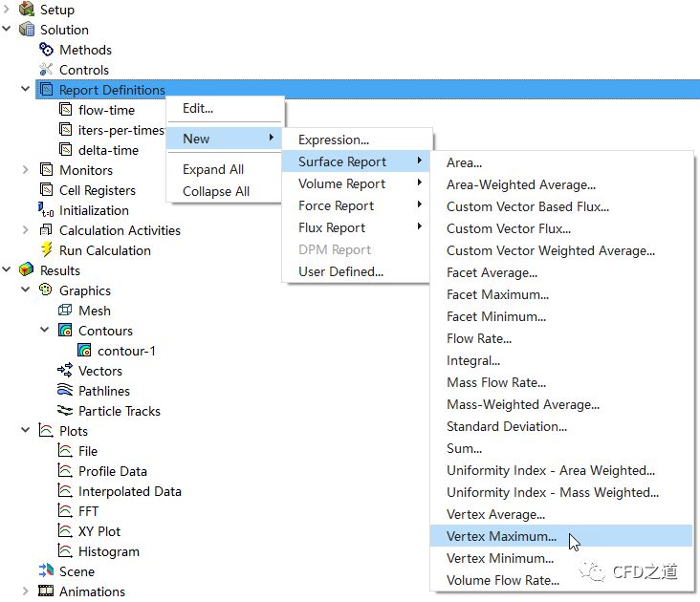Select the flow-time report definition
This screenshot has height=602, width=700.
(x=106, y=110)
